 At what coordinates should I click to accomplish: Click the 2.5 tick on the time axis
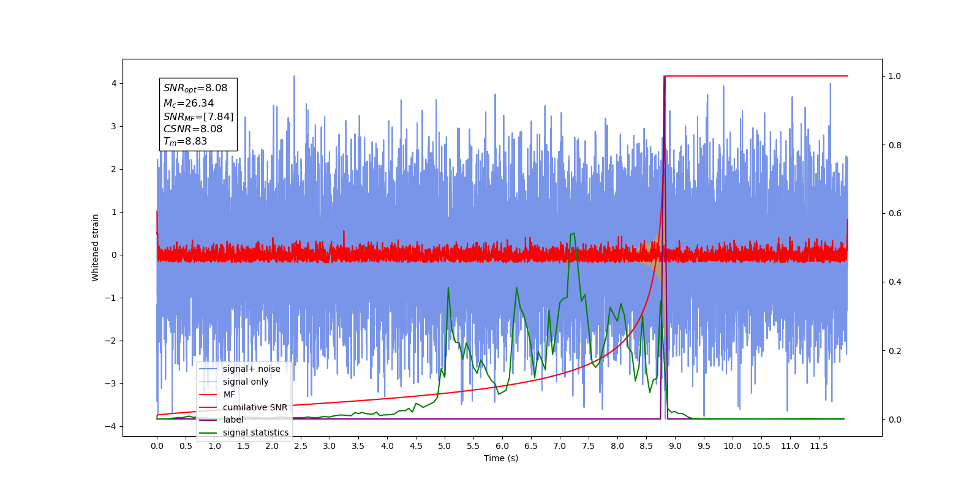(x=301, y=446)
